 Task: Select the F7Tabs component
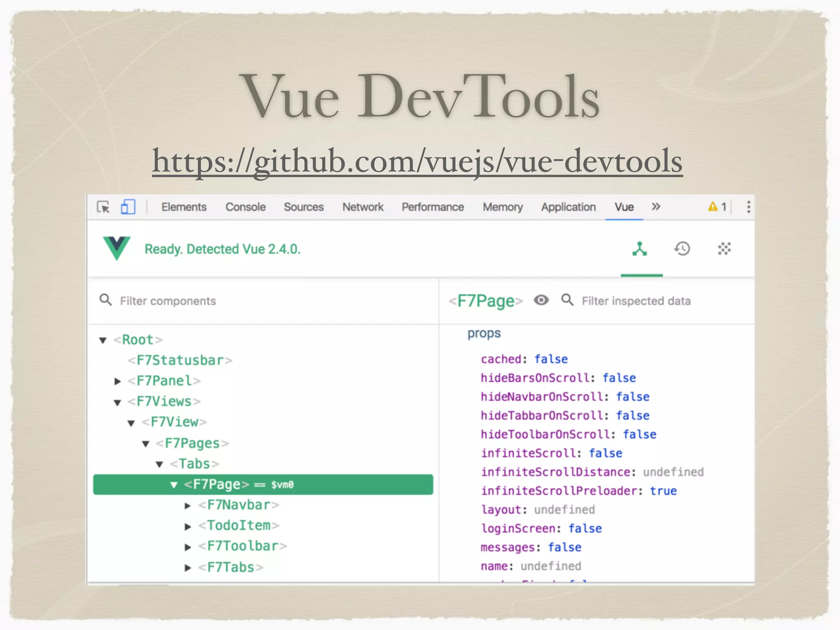tap(231, 567)
